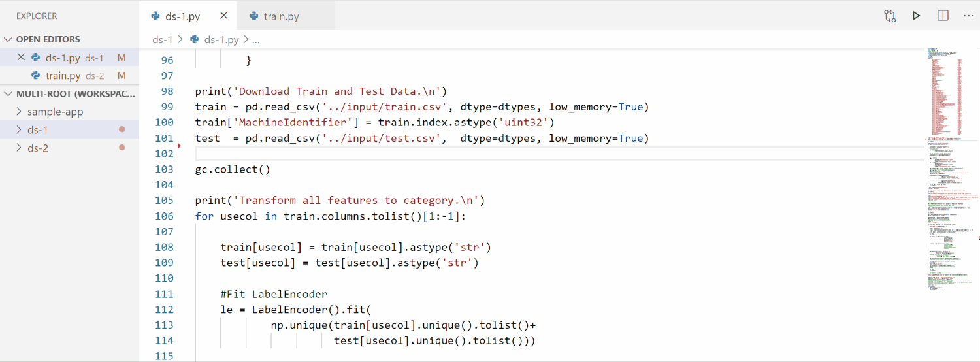Click the modified dot next to ds-2 folder

(x=122, y=148)
